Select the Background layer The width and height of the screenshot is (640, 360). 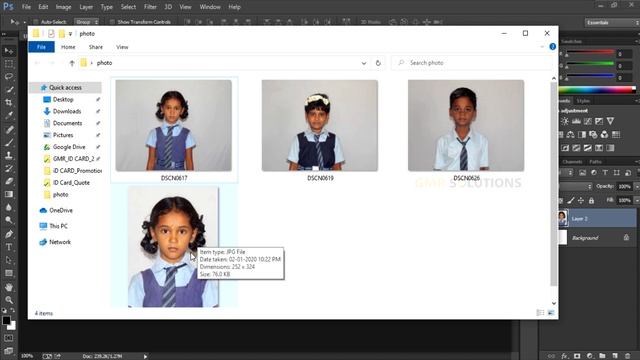(x=598, y=238)
